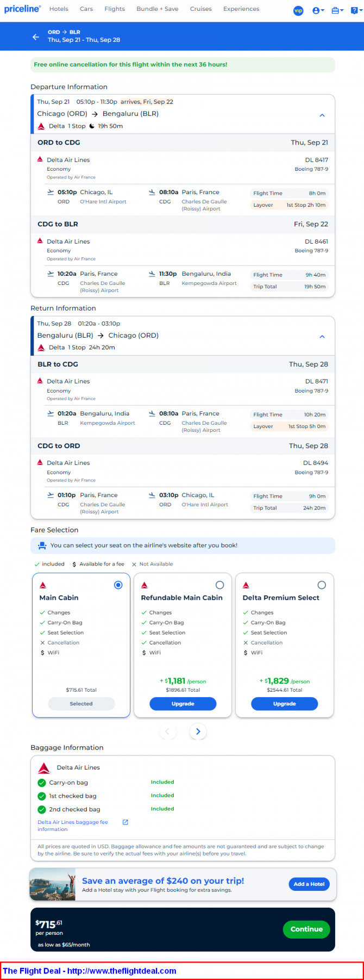Screen dimensions: 364x980
Task: Open the VIP badge icon
Action: pos(298,10)
